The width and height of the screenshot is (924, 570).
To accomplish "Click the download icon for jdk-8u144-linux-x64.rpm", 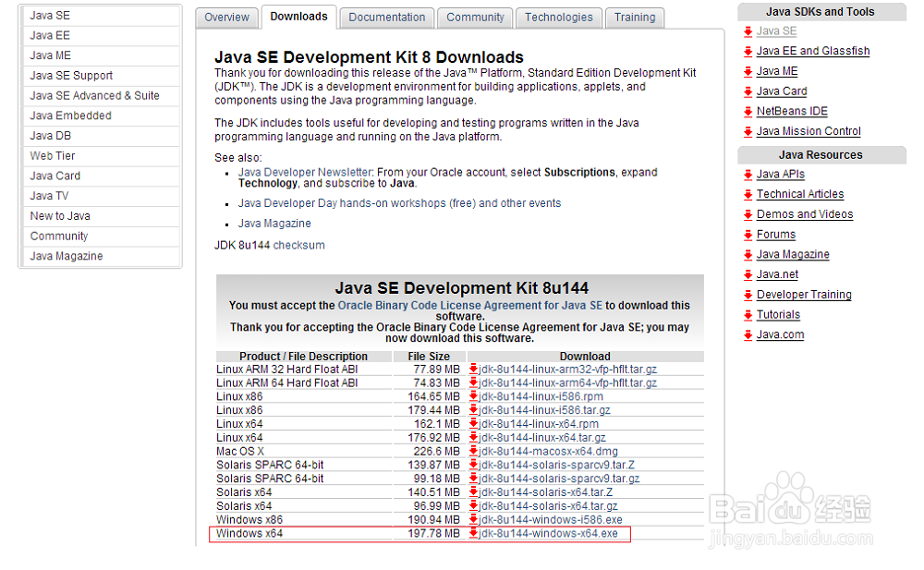I will (x=473, y=424).
